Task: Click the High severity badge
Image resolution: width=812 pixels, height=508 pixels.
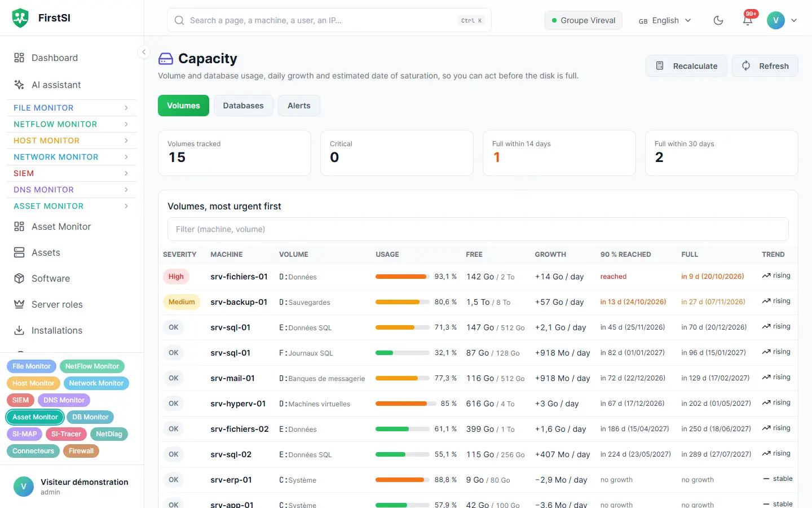Action: [176, 277]
